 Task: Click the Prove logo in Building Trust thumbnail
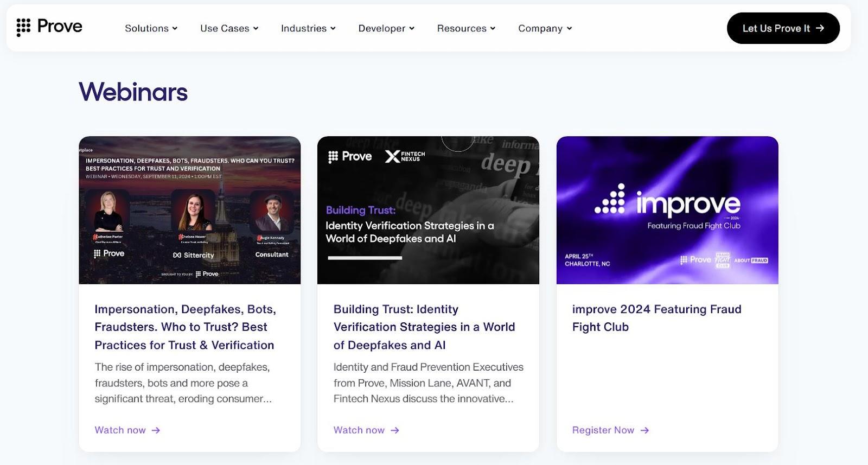pyautogui.click(x=350, y=156)
